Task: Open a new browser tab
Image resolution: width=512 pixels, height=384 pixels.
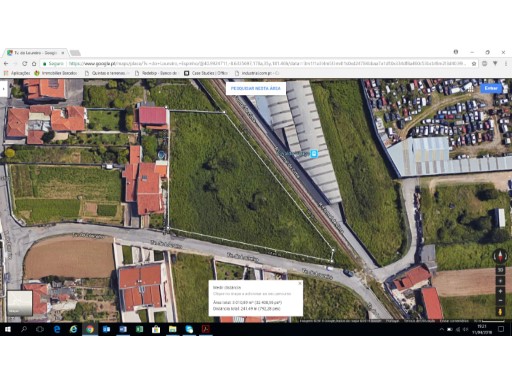Action: (x=75, y=53)
